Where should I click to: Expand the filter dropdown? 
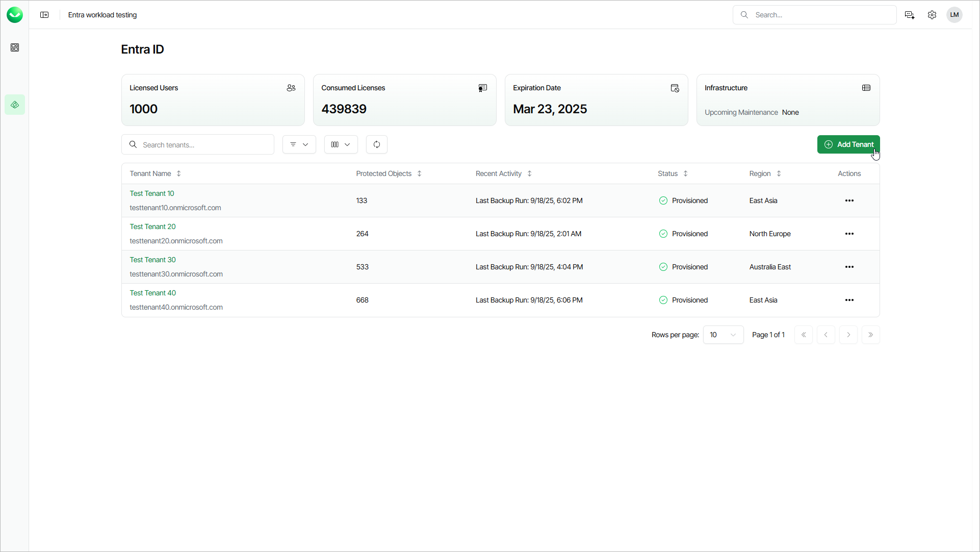pos(299,144)
